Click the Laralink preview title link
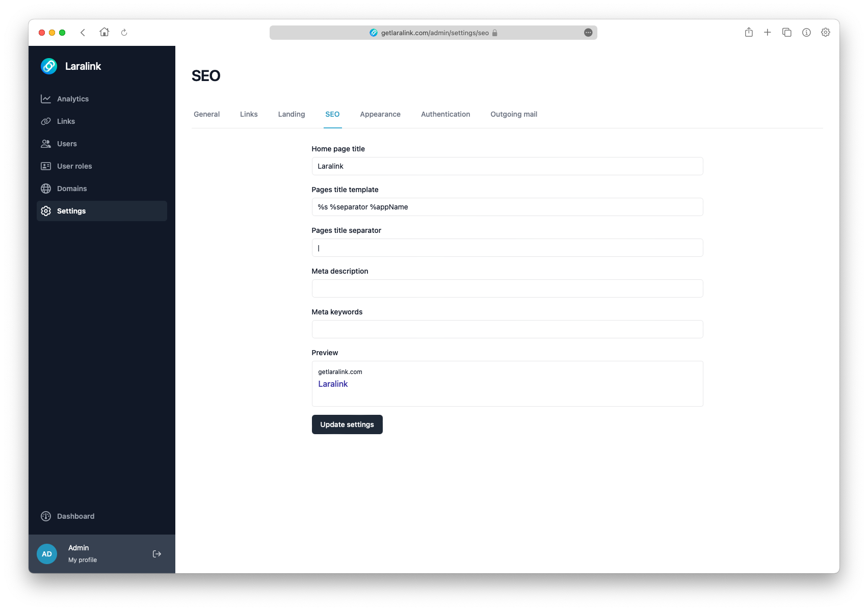 click(333, 384)
